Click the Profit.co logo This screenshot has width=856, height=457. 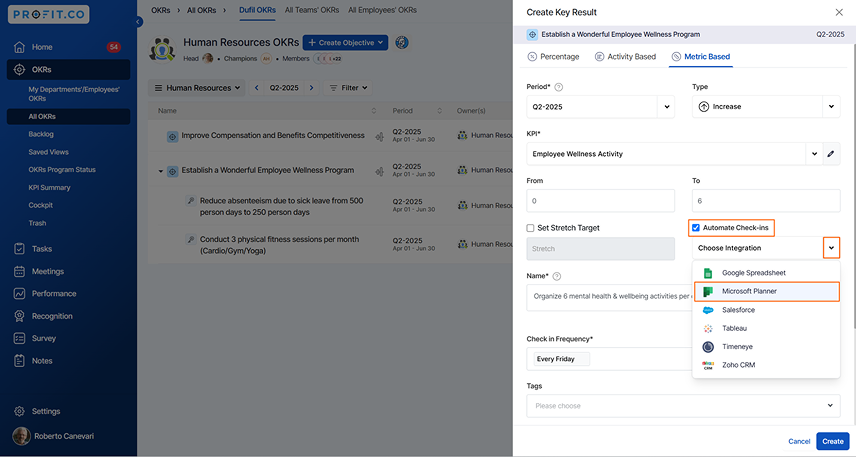tap(49, 15)
